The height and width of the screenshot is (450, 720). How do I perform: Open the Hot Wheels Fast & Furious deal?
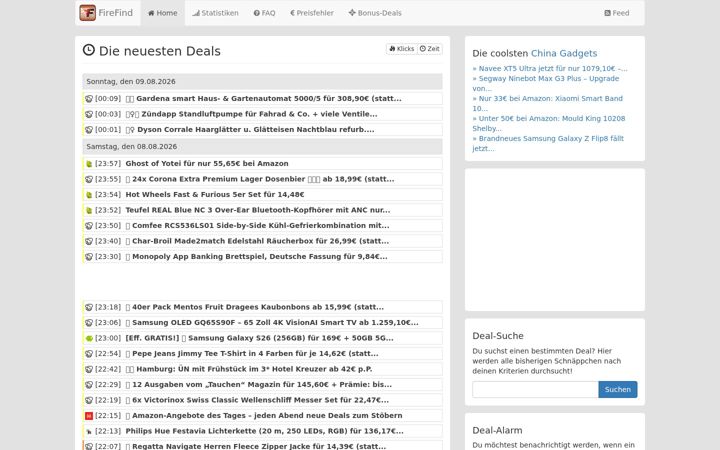[x=215, y=195]
